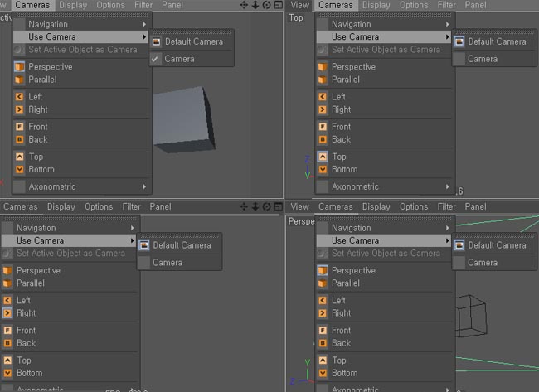Click Default Camera icon in lower-left viewport submenu

coord(144,245)
